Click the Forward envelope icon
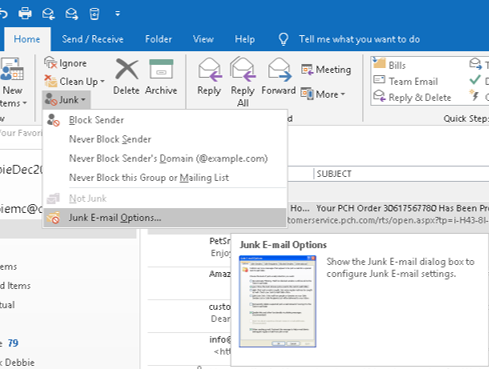489x369 pixels. (x=279, y=70)
